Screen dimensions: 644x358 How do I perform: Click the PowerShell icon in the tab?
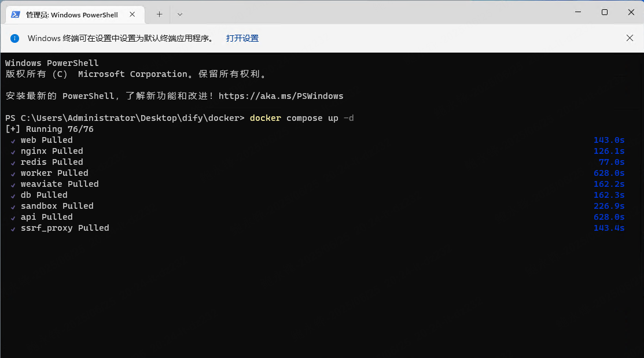click(x=16, y=15)
